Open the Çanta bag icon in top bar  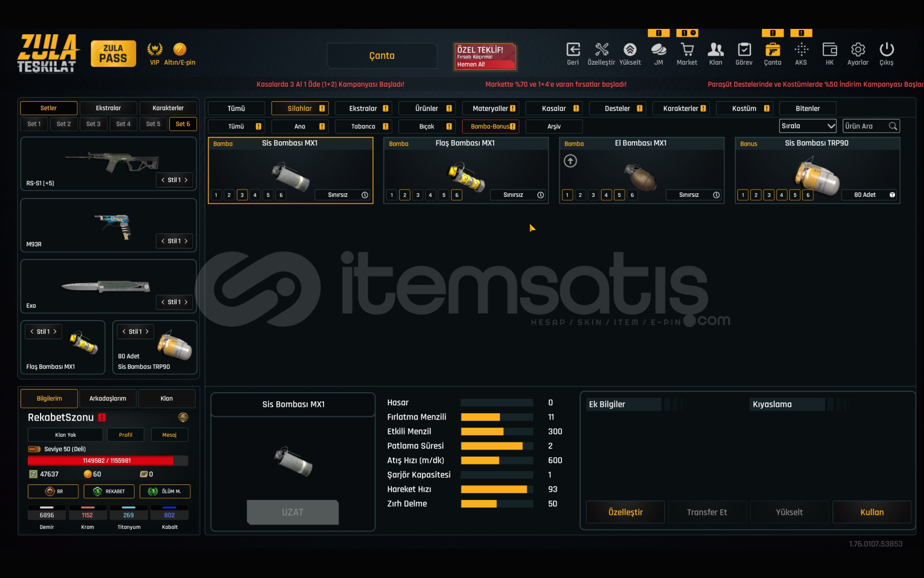click(x=773, y=50)
